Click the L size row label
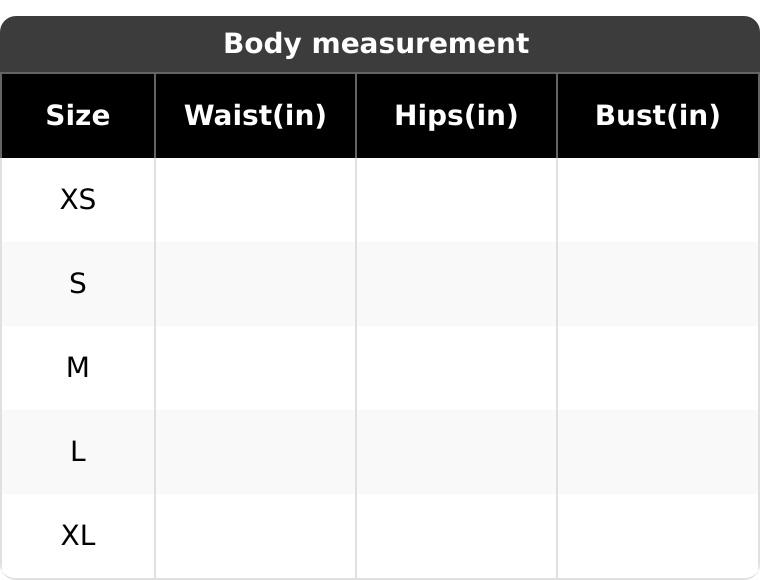This screenshot has width=760, height=580. 78,452
